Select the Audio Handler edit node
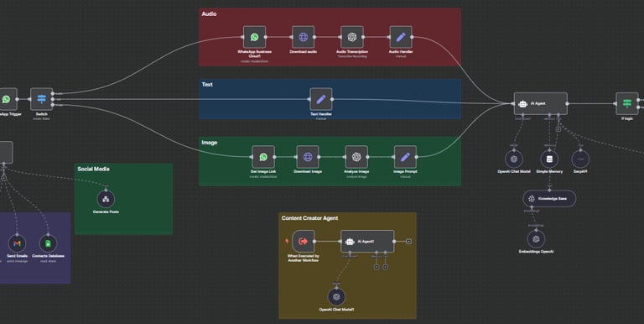The height and width of the screenshot is (324, 644). coord(401,37)
